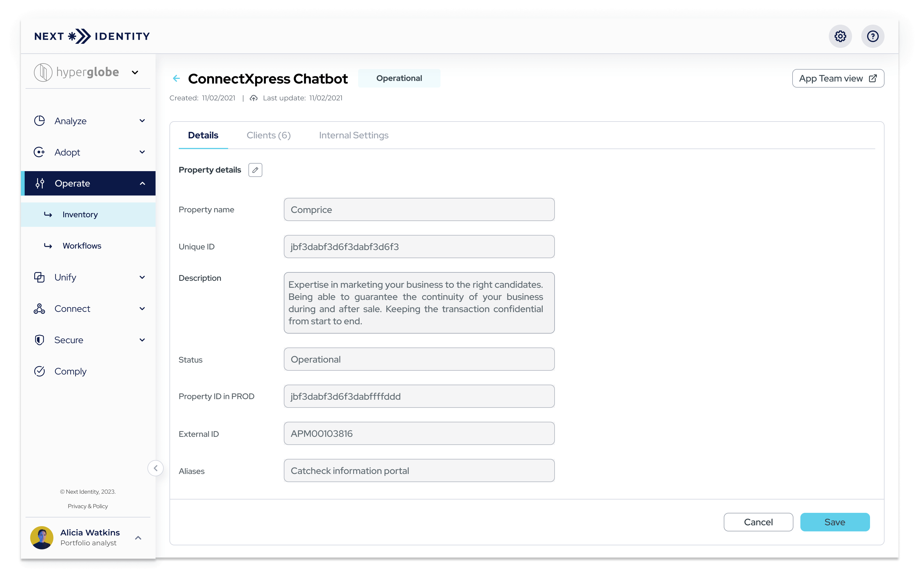Click the Save button
The height and width of the screenshot is (572, 924).
coord(834,522)
